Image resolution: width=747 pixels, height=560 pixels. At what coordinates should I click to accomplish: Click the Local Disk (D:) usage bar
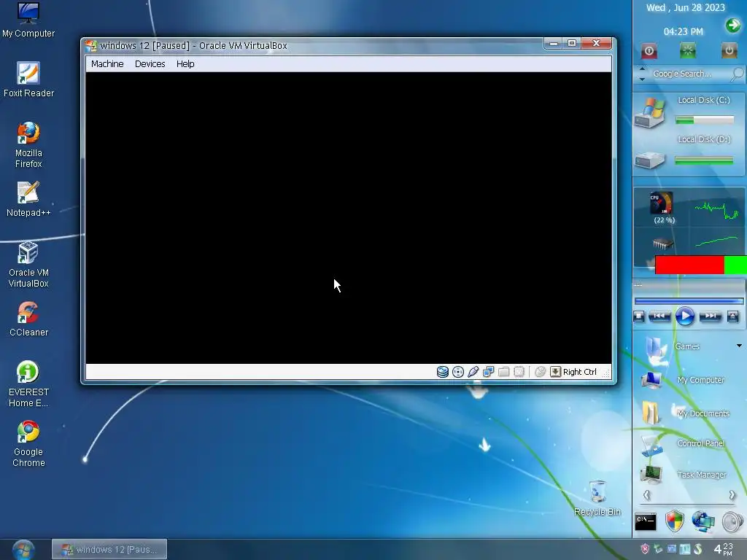[x=704, y=161]
